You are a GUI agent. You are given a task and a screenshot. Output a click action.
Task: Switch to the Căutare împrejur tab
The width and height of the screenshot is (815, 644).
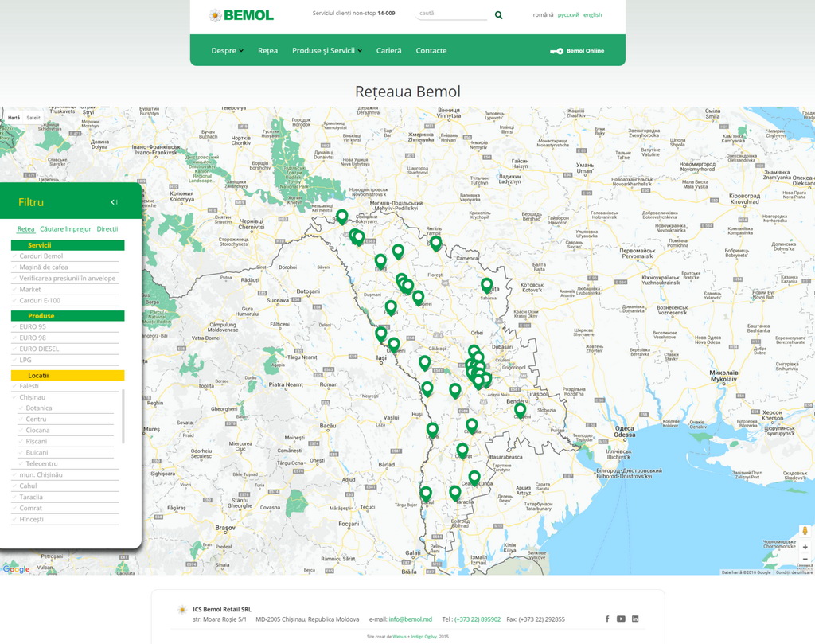(66, 229)
